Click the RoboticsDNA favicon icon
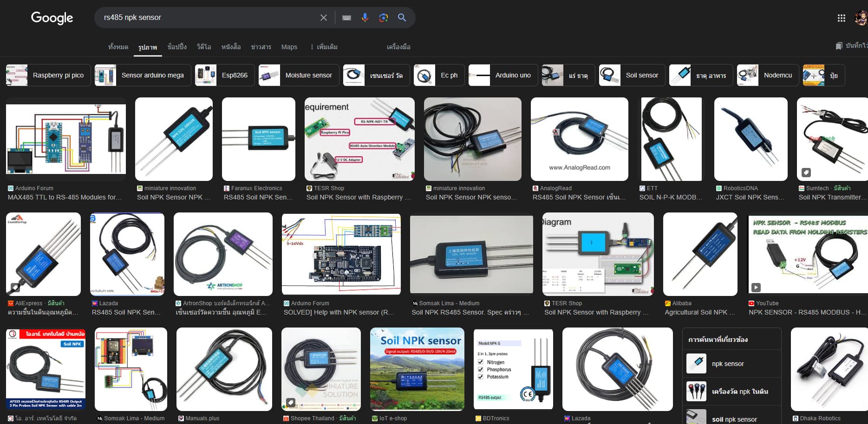Viewport: 868px width, 424px height. coord(719,188)
